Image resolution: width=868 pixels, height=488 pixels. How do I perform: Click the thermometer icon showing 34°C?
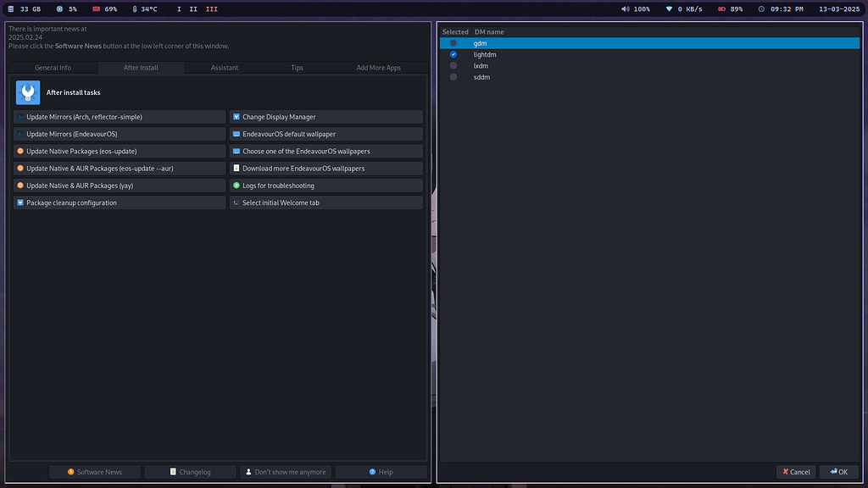(133, 8)
